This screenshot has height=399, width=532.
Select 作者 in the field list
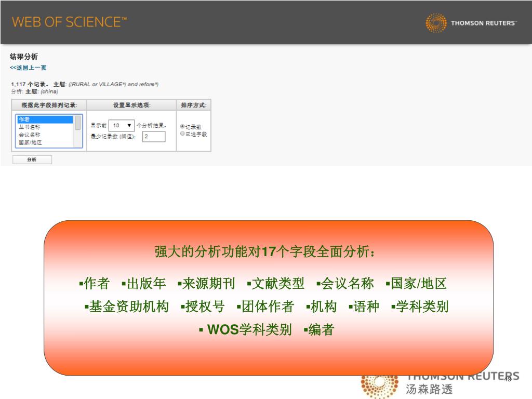[x=45, y=119]
